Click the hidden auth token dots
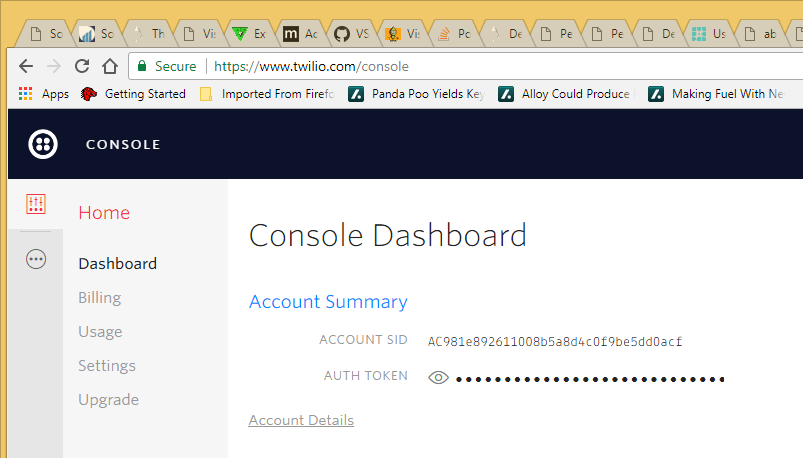 click(590, 380)
